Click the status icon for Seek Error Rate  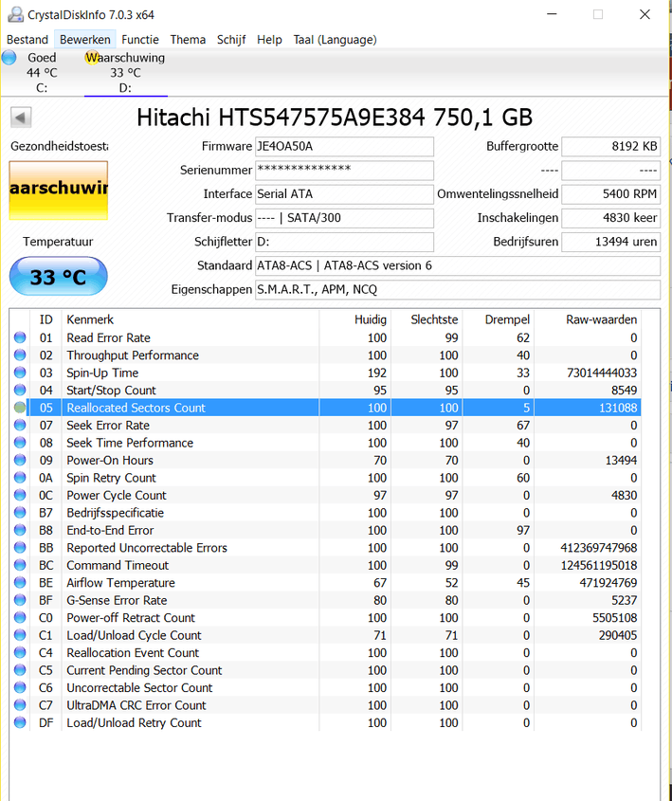click(x=20, y=425)
